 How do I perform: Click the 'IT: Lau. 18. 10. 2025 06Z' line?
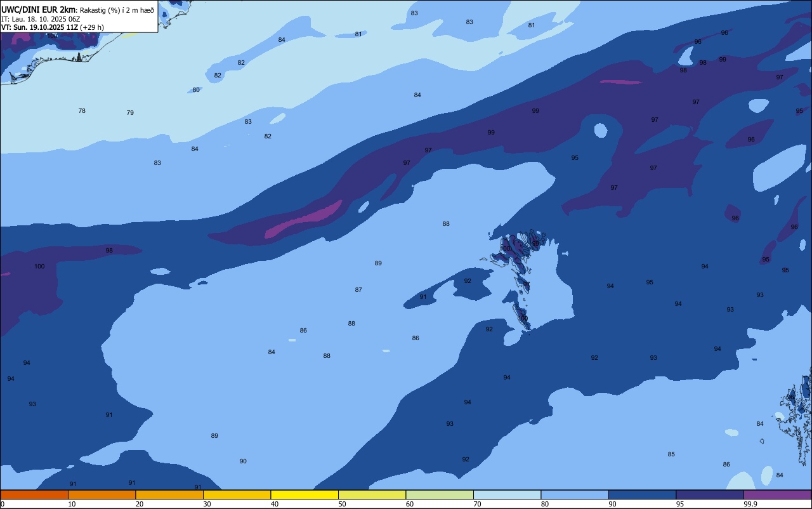coord(41,19)
